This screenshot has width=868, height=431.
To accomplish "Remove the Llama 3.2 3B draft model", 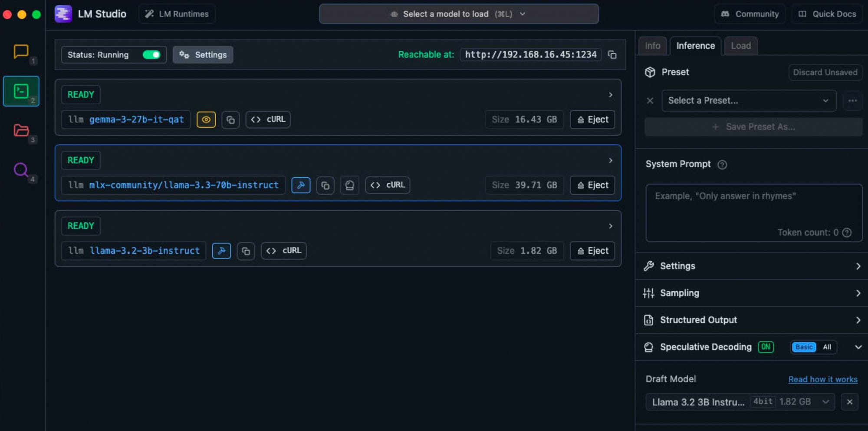I will pos(850,402).
